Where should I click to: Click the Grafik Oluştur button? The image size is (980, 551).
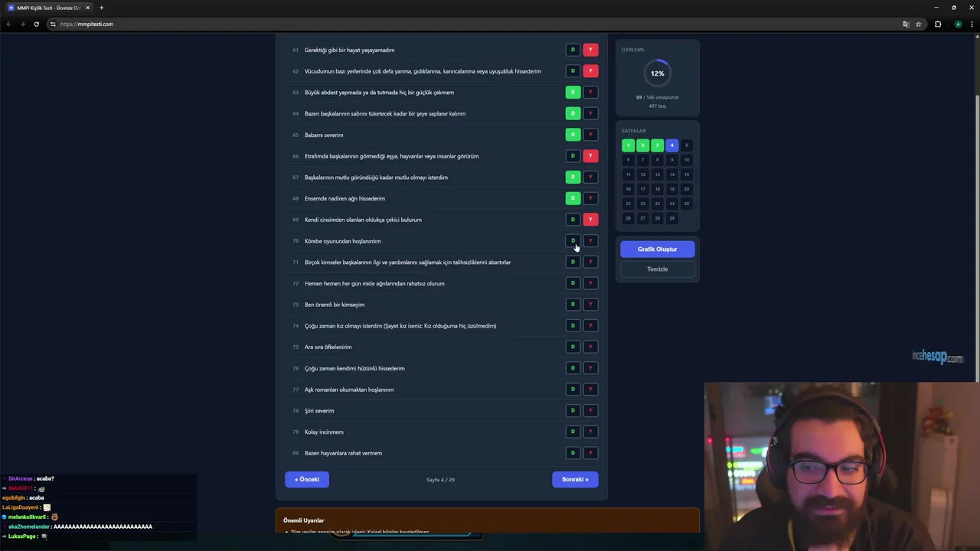pyautogui.click(x=658, y=249)
